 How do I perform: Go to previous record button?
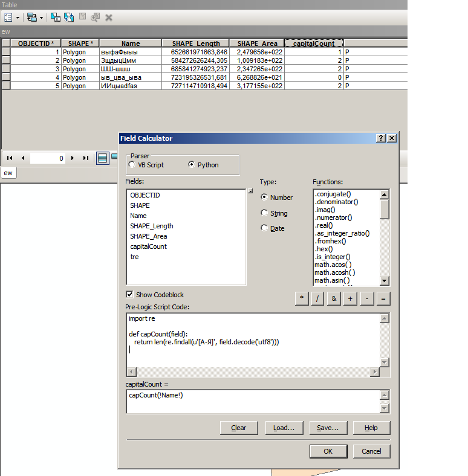click(x=23, y=158)
